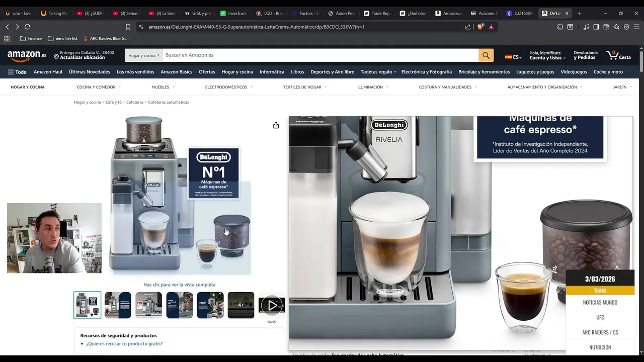
Task: Open the Brave VPN shield icon
Action: pos(626,27)
